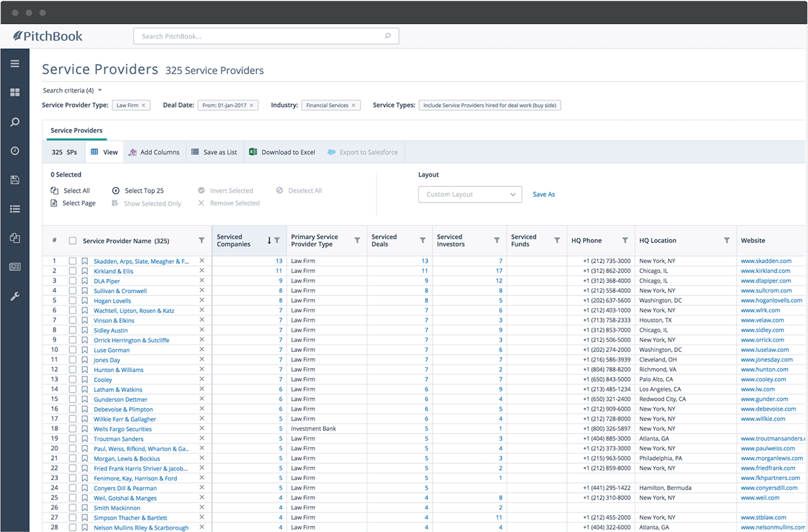Click Select Page option
Screen dimensions: 808x532
pos(73,203)
